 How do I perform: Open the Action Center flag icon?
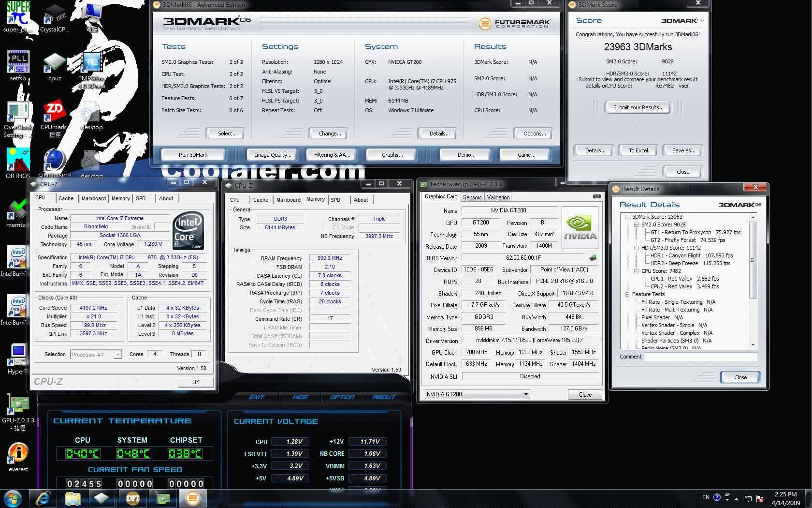pos(759,498)
